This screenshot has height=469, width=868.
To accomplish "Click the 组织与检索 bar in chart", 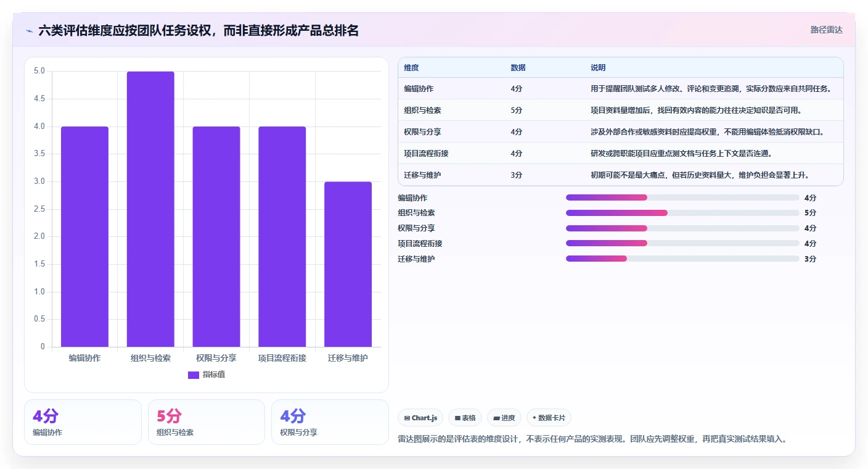I will [x=150, y=209].
